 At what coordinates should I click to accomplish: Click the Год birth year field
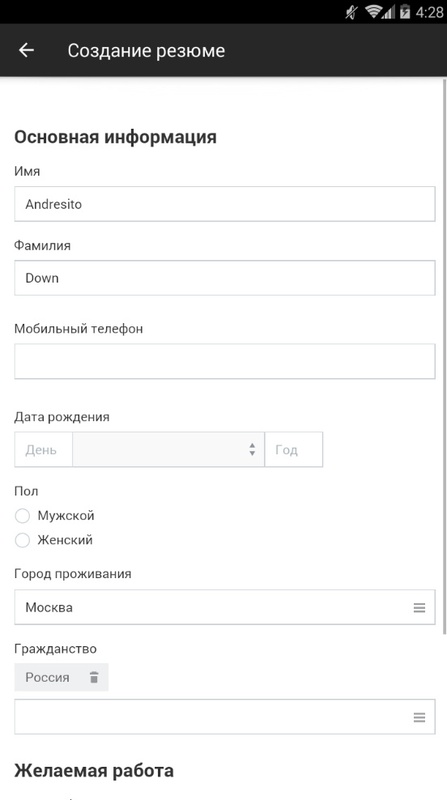click(293, 449)
